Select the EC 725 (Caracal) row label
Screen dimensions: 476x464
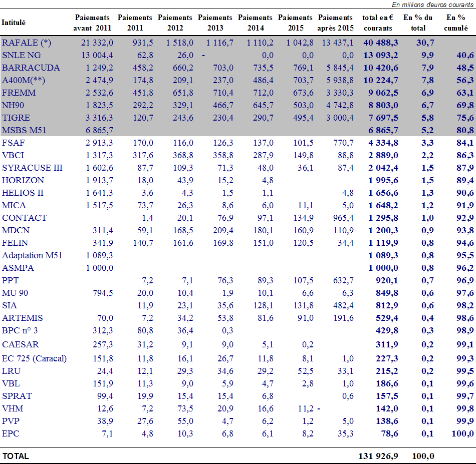(34, 358)
